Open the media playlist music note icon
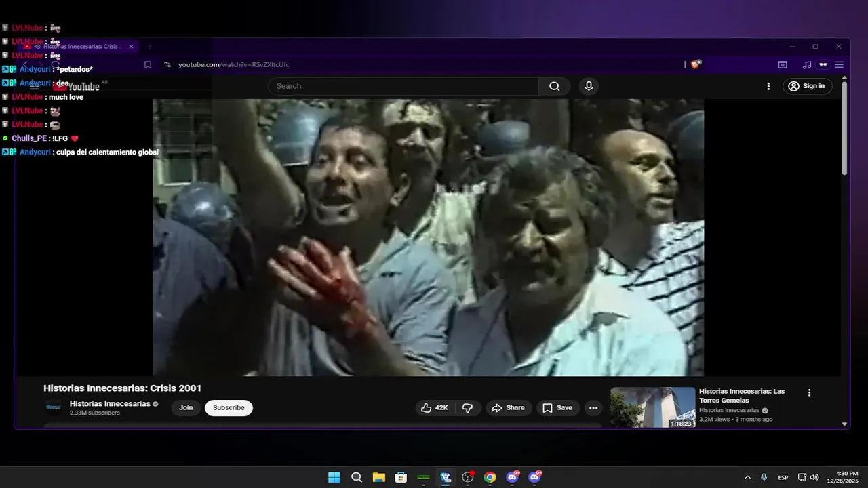 point(806,64)
